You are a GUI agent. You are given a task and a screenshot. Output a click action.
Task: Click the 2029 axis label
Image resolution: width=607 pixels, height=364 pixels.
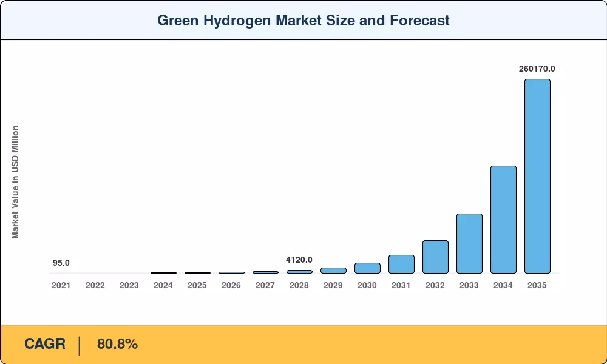tap(333, 286)
